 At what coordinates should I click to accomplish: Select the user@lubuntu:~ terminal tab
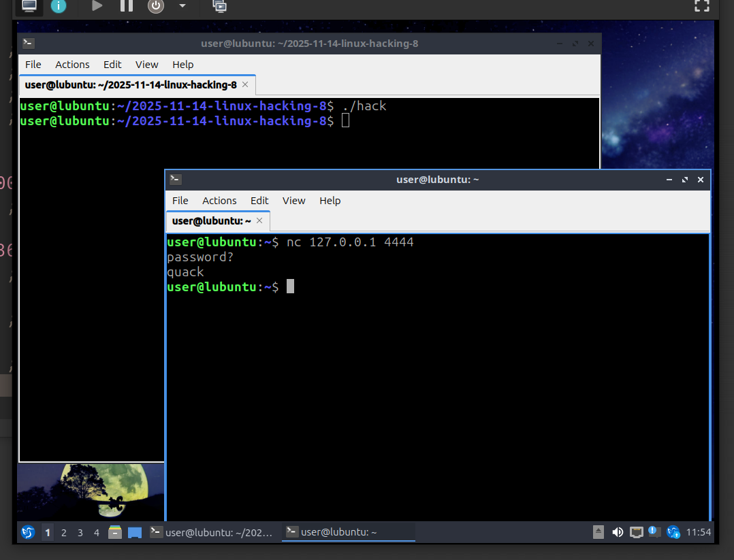(x=211, y=220)
